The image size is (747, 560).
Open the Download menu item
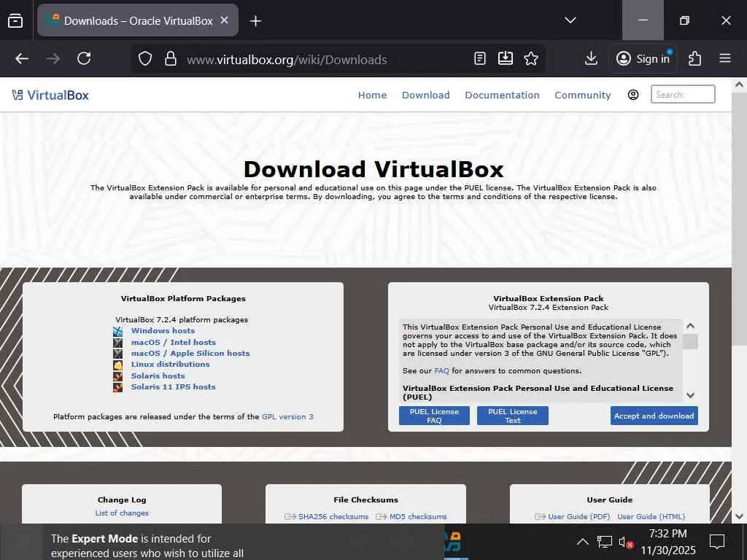tap(425, 96)
